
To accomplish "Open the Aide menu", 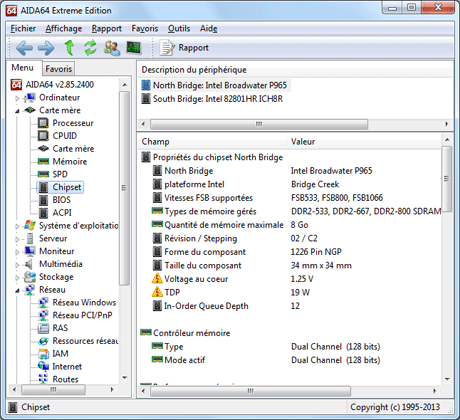I will coord(209,29).
